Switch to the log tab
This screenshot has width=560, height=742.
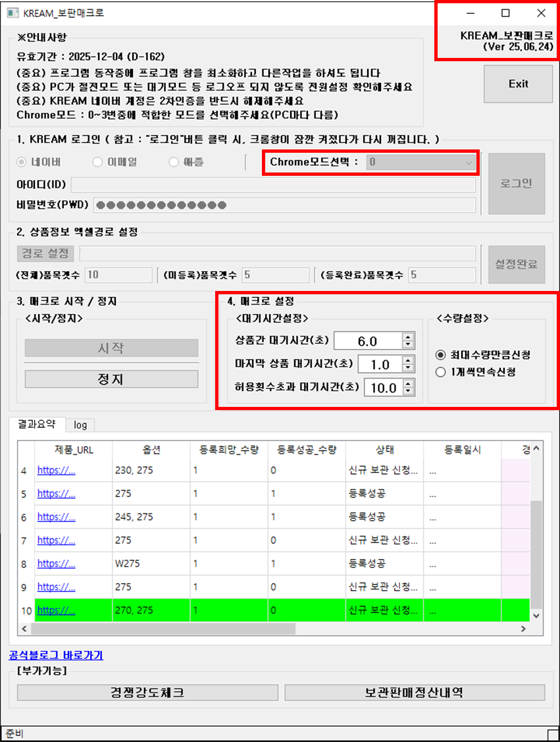(80, 425)
